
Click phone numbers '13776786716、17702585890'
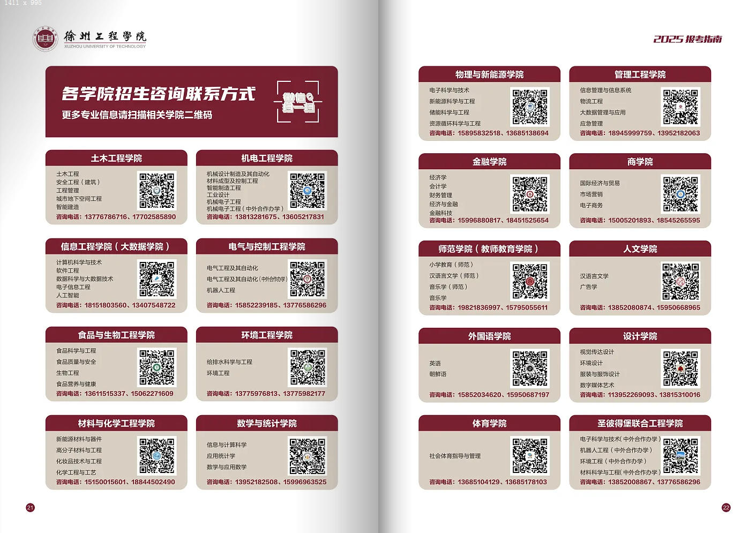[130, 217]
